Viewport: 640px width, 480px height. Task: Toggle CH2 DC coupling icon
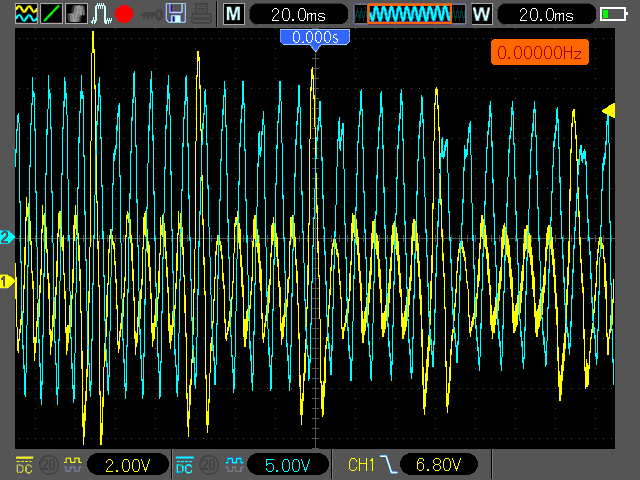(184, 465)
